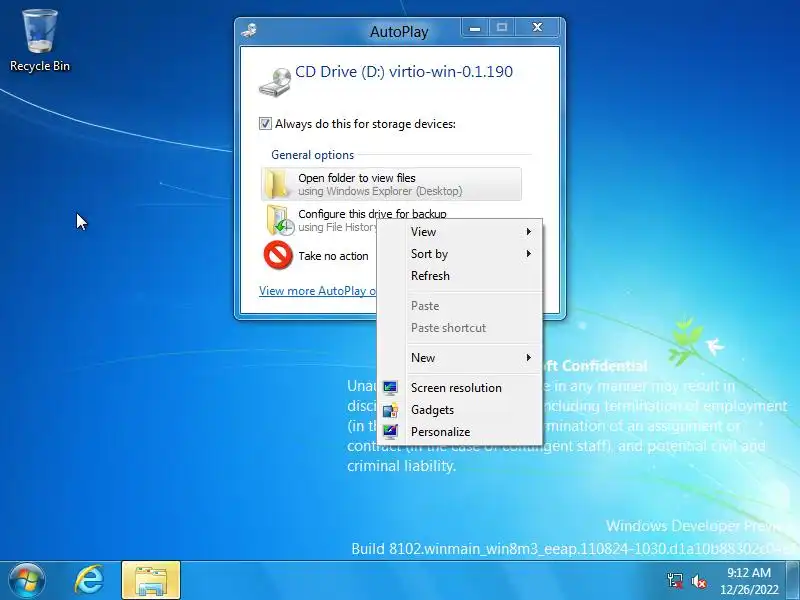This screenshot has width=800, height=600.
Task: Select Paste shortcut in the context menu
Action: point(459,328)
